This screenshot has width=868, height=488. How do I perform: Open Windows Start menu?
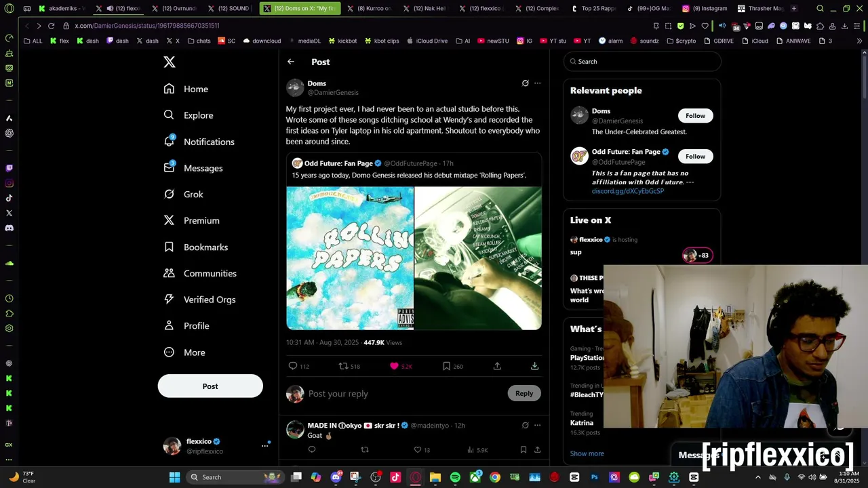(174, 477)
